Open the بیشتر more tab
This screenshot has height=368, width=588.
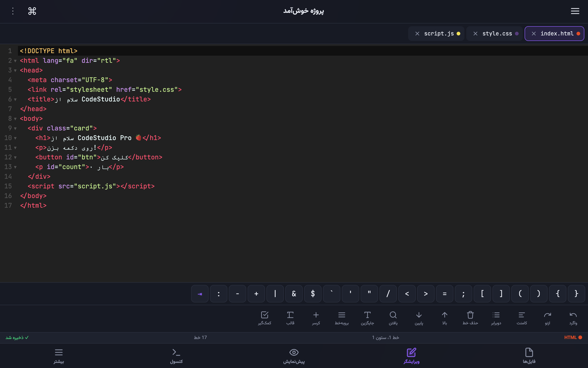[x=59, y=356]
